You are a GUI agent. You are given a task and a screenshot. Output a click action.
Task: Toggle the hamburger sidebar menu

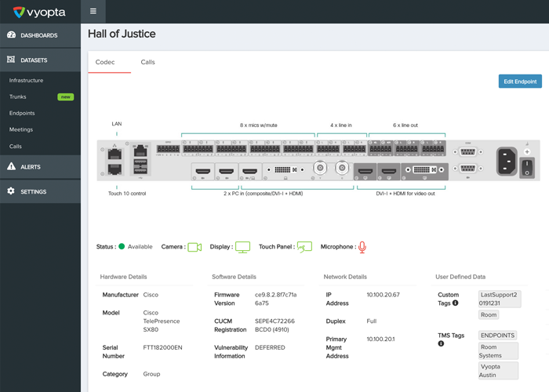pyautogui.click(x=93, y=11)
